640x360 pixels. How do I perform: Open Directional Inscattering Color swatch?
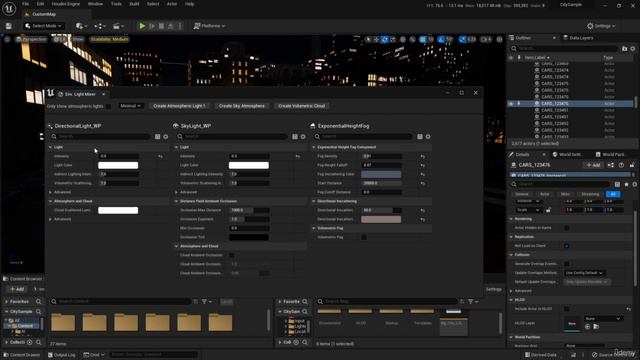click(x=381, y=219)
